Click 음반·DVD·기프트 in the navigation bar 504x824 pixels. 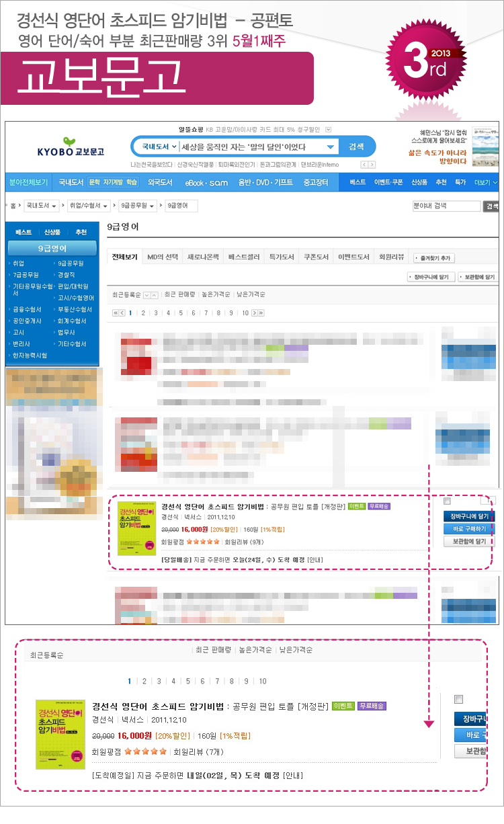point(265,182)
